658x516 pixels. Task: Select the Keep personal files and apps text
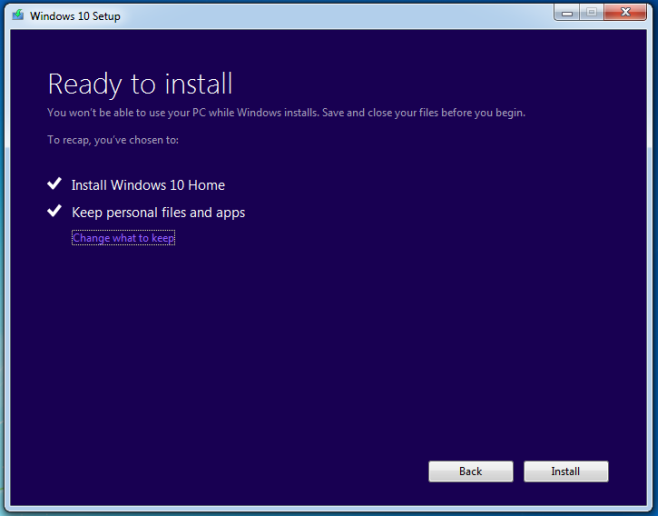tap(158, 212)
